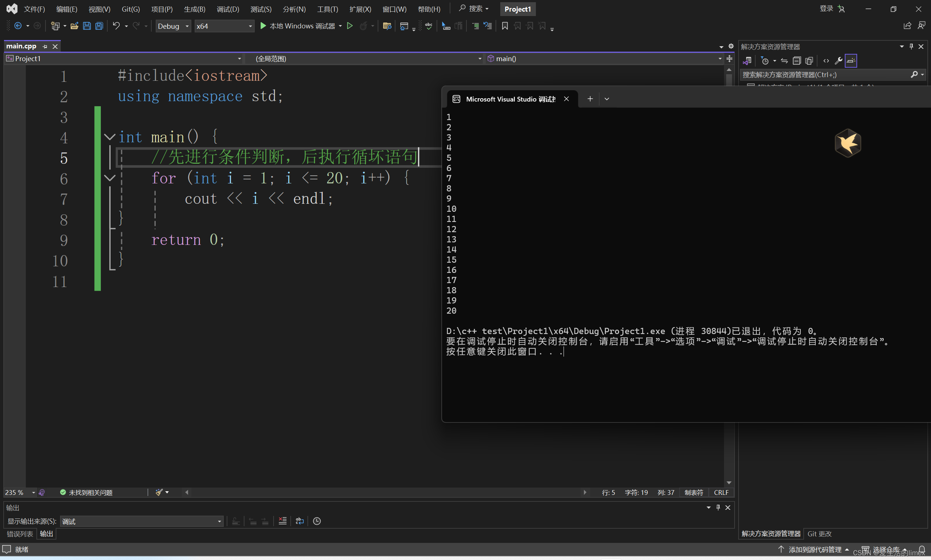The height and width of the screenshot is (560, 931).
Task: Open the 编辑(E) menu
Action: click(67, 9)
